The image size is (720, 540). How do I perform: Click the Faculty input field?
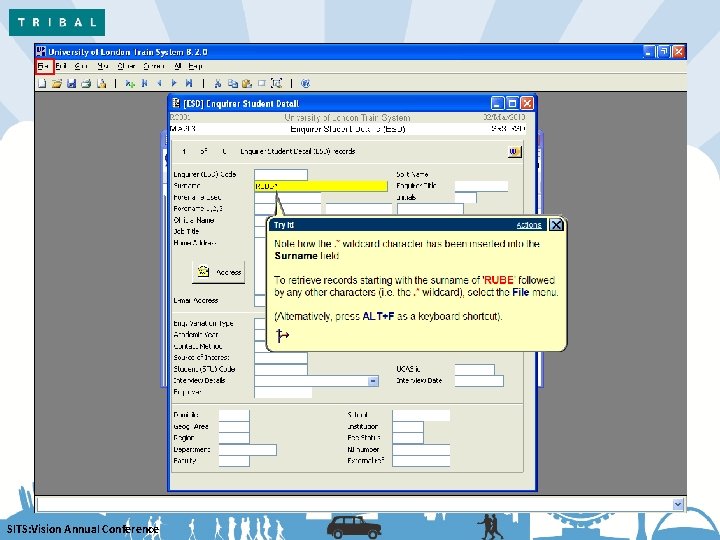click(x=234, y=461)
